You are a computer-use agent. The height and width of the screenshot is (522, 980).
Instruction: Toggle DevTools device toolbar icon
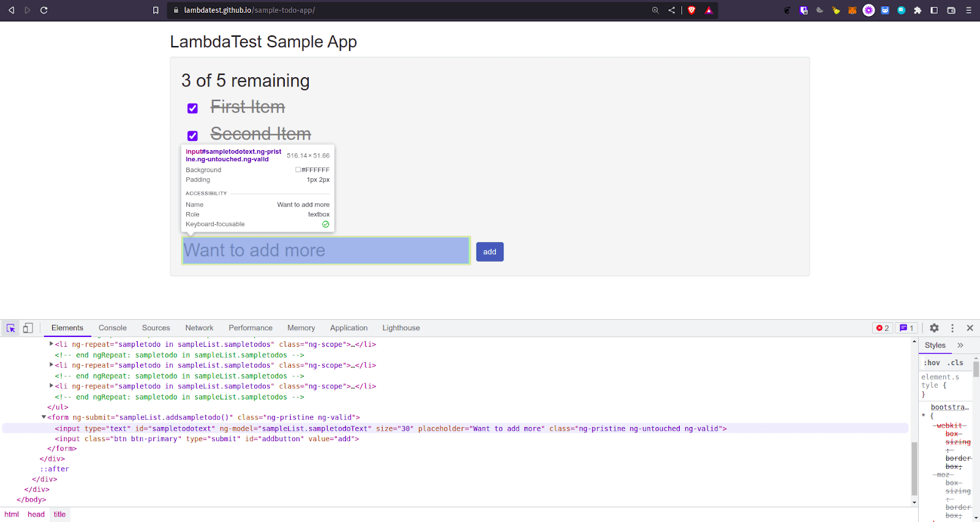tap(28, 328)
